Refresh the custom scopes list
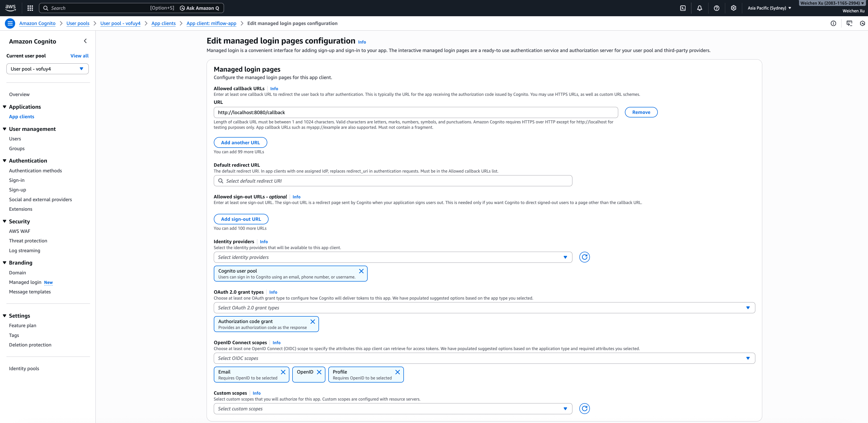The width and height of the screenshot is (868, 423). coord(584,408)
